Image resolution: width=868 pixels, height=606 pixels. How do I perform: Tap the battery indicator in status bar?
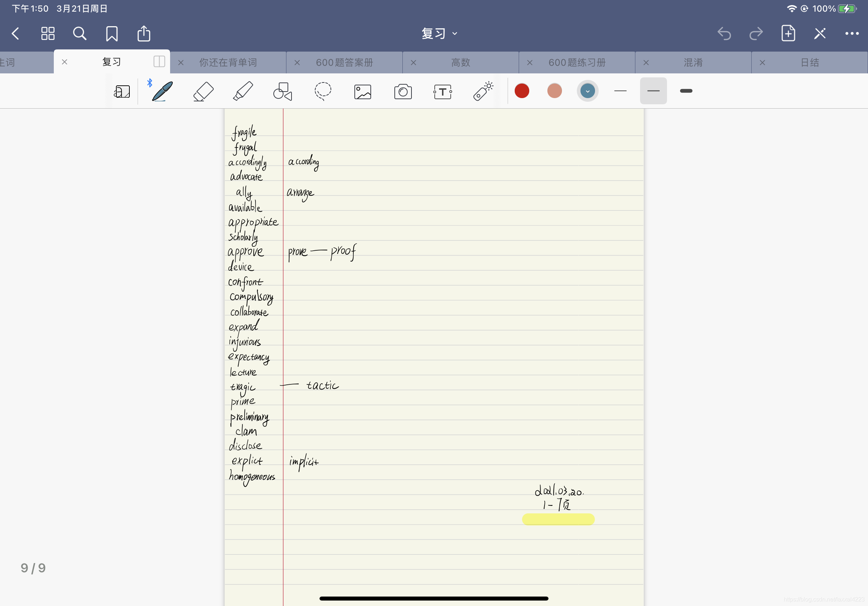(x=847, y=8)
